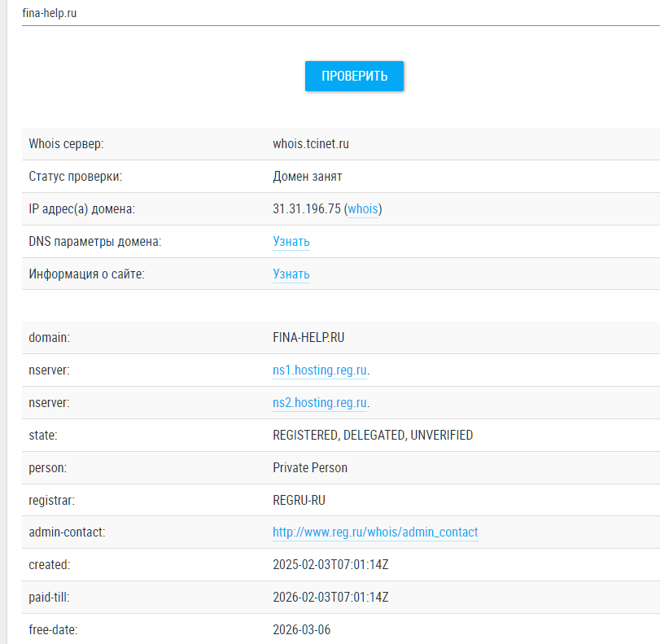Click the paid-till date 2026-02-03T07:01:14Z
This screenshot has height=644, width=660.
pyautogui.click(x=330, y=598)
